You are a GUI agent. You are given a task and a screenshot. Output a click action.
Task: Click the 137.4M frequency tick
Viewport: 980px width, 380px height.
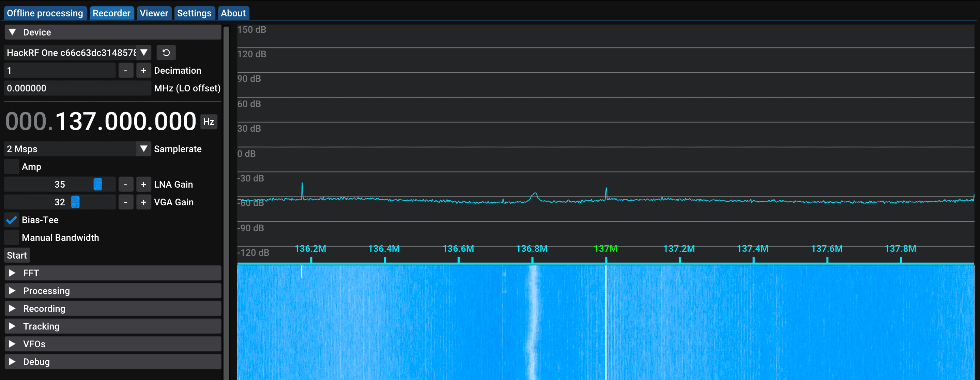tap(752, 249)
